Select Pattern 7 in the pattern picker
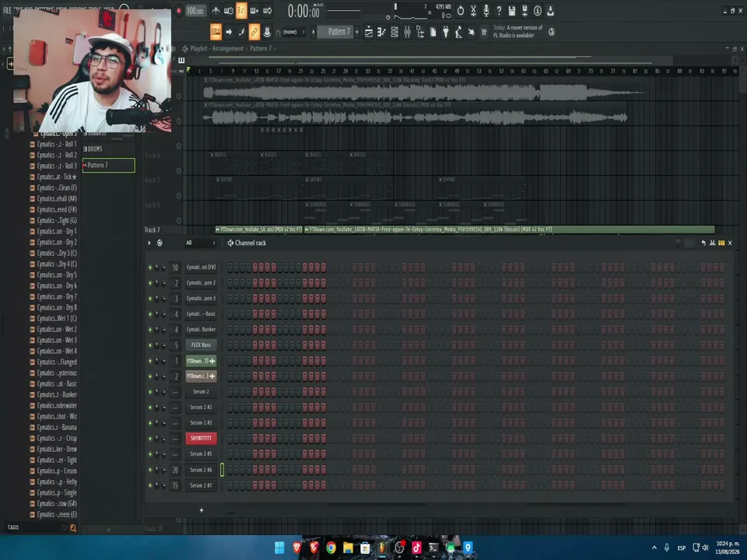This screenshot has height=560, width=747. 109,165
